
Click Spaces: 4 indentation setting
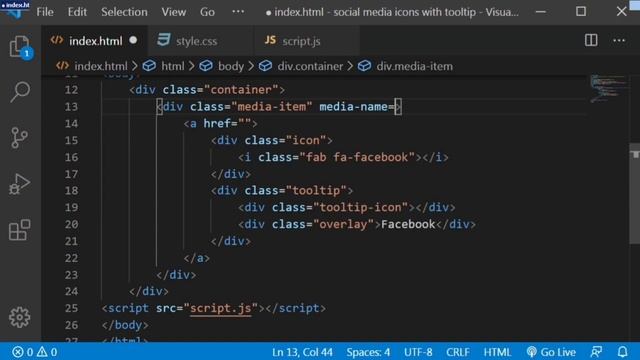point(368,352)
